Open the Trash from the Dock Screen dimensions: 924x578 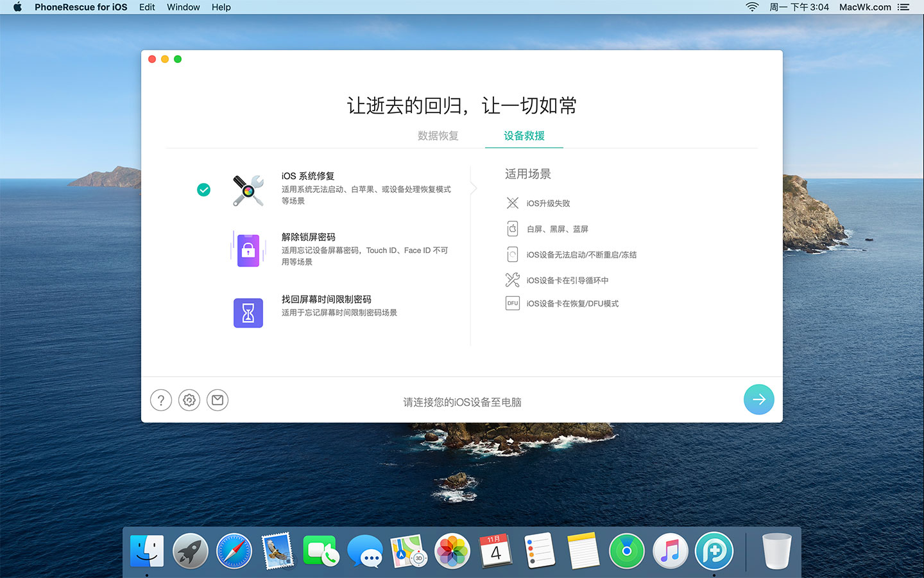click(x=776, y=550)
